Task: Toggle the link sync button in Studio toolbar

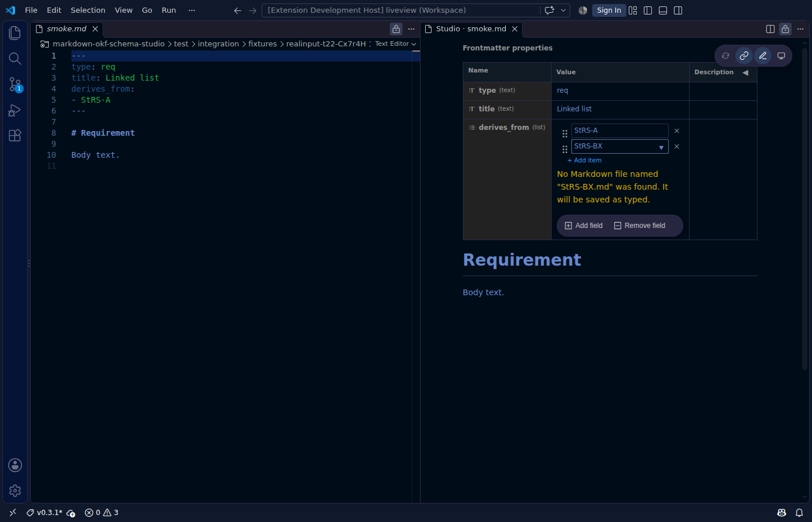Action: (744, 56)
